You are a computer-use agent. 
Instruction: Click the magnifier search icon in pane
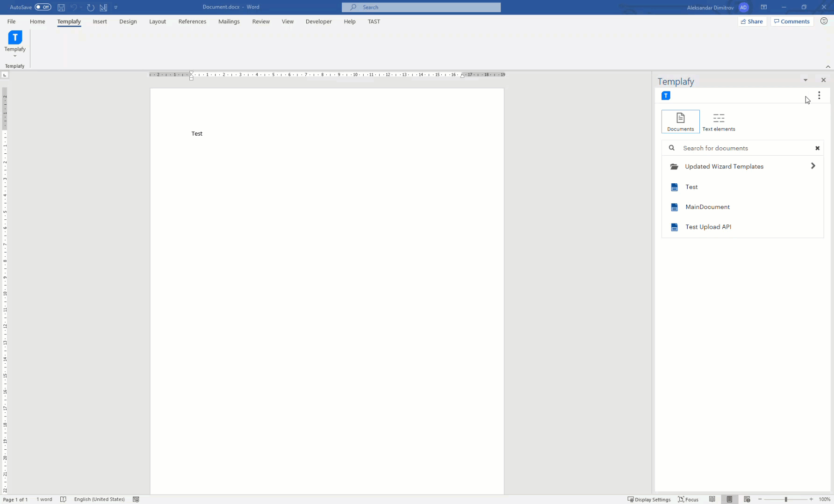(672, 148)
